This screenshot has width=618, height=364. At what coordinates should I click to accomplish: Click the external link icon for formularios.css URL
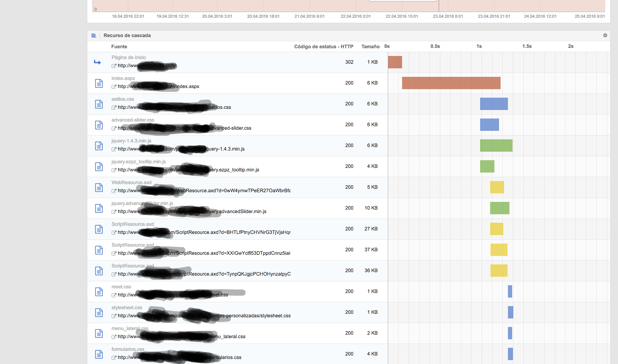[x=114, y=358]
